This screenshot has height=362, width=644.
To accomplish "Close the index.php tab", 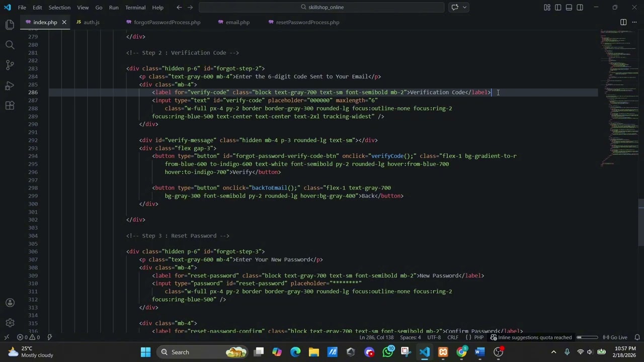I will click(x=64, y=22).
